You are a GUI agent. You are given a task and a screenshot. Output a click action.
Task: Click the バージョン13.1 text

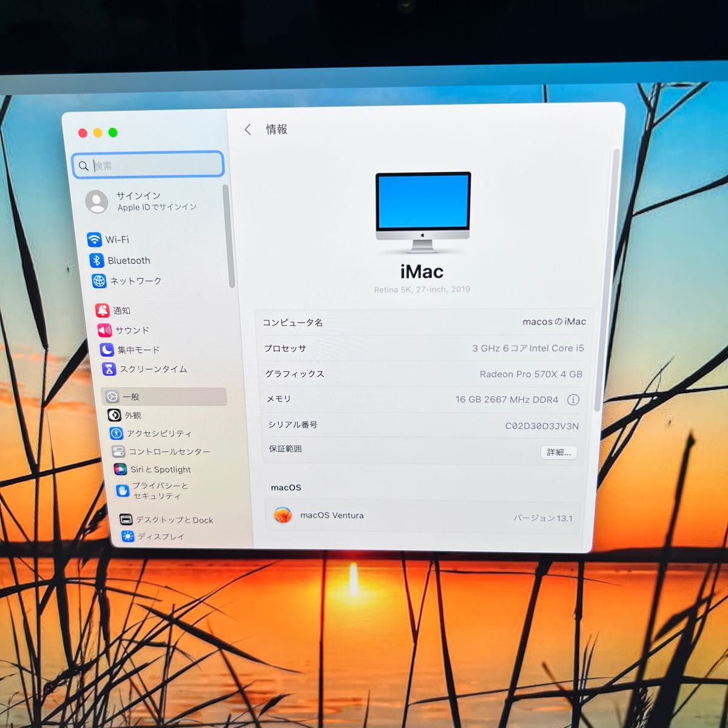(543, 518)
